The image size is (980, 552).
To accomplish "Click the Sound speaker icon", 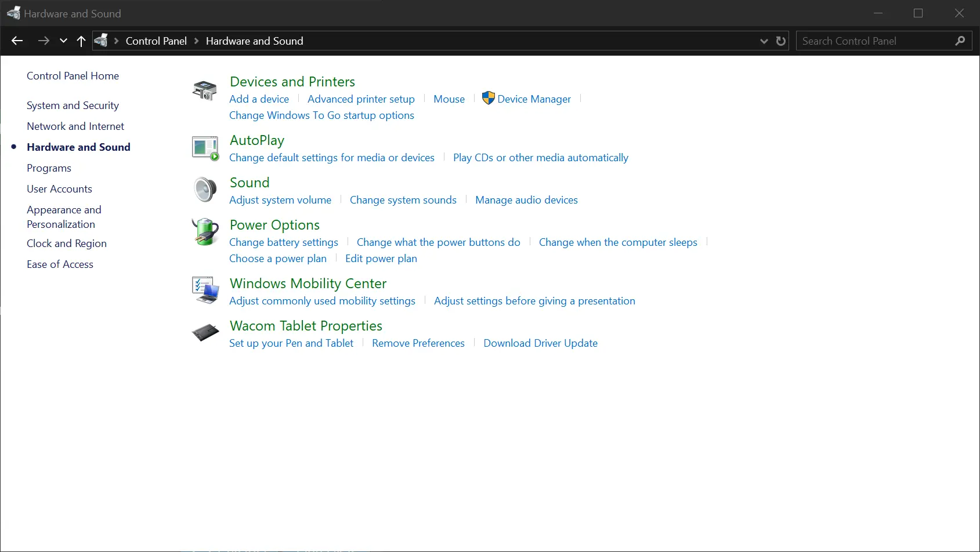I will pyautogui.click(x=205, y=190).
